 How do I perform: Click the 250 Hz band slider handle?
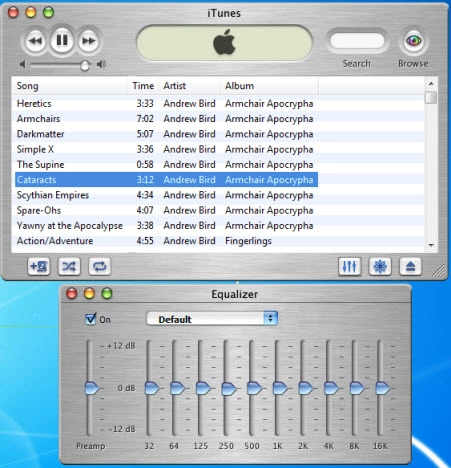point(229,388)
